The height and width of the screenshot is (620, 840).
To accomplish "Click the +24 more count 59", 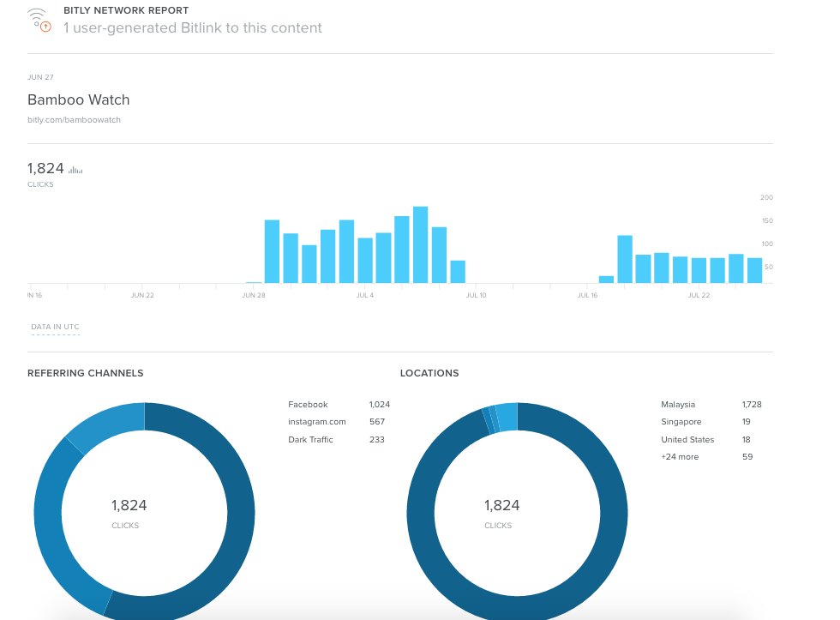I will click(x=747, y=457).
